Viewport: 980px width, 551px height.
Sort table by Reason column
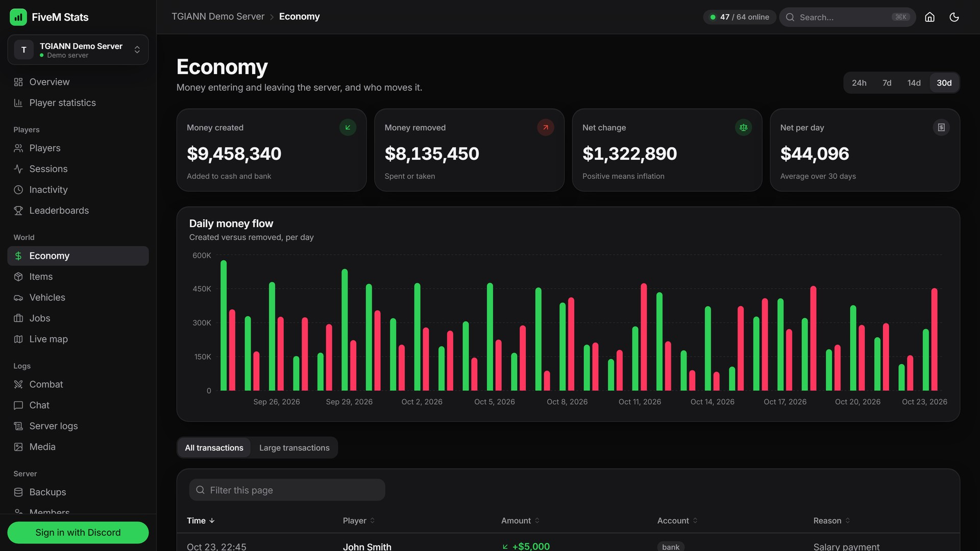[831, 520]
